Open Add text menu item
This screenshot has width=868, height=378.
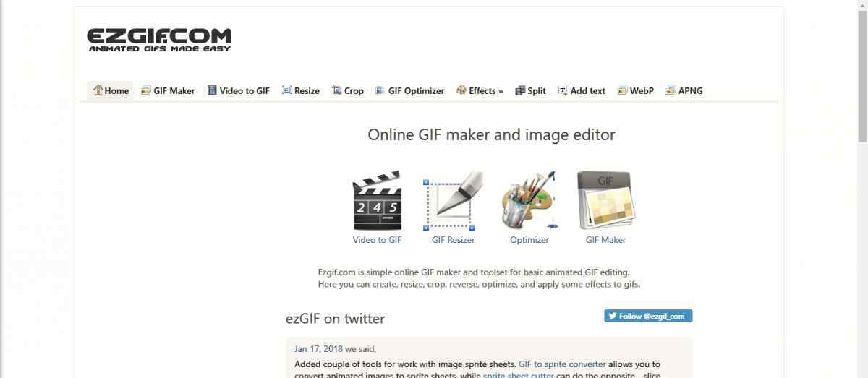click(582, 90)
